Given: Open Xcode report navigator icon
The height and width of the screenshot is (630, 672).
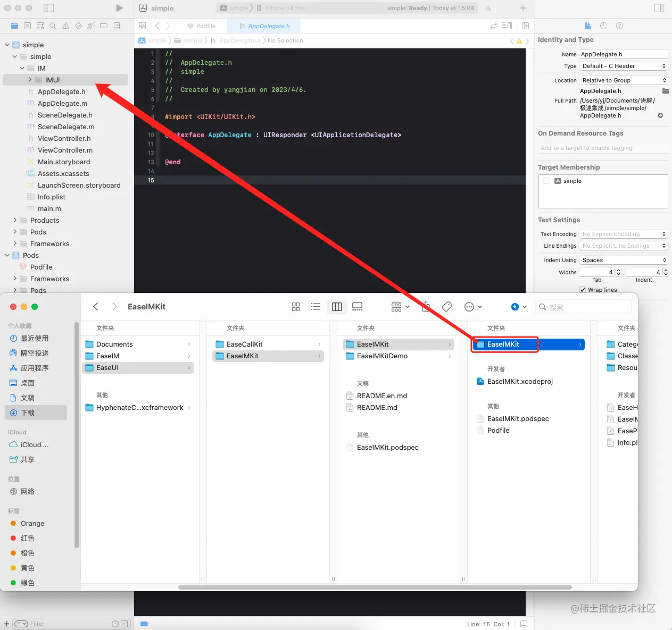Looking at the screenshot, I should (117, 26).
